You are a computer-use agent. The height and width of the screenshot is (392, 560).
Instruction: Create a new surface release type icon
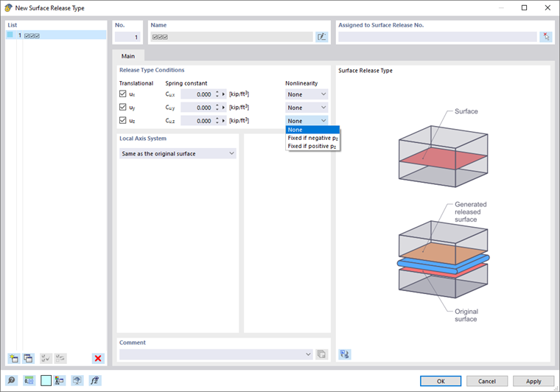(x=14, y=358)
